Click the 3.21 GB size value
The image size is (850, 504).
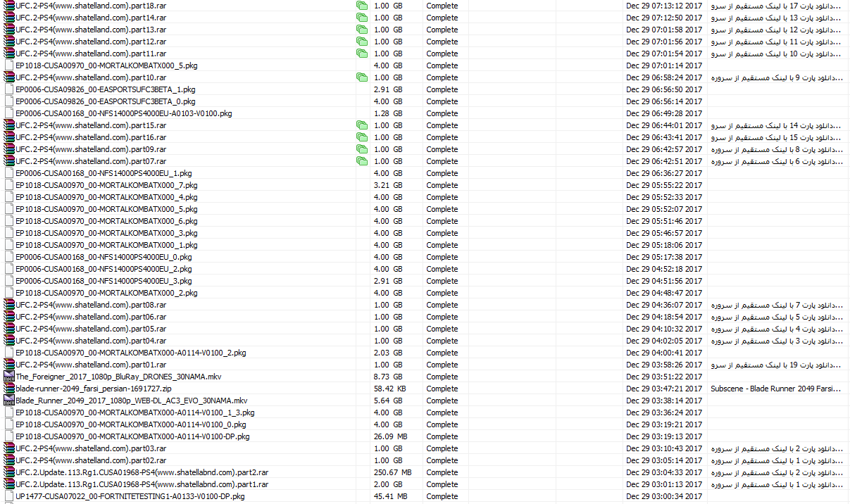click(388, 185)
